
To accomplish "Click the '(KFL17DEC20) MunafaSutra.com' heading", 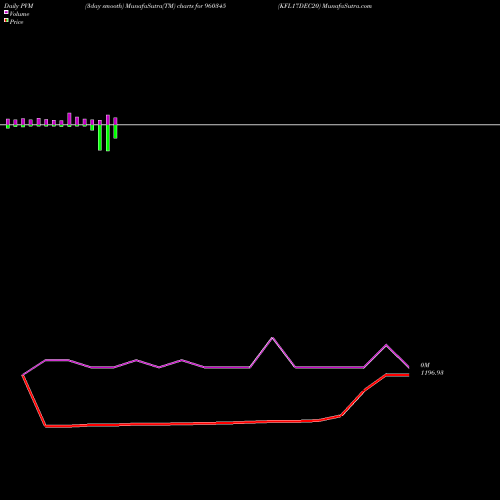I will tap(325, 6).
